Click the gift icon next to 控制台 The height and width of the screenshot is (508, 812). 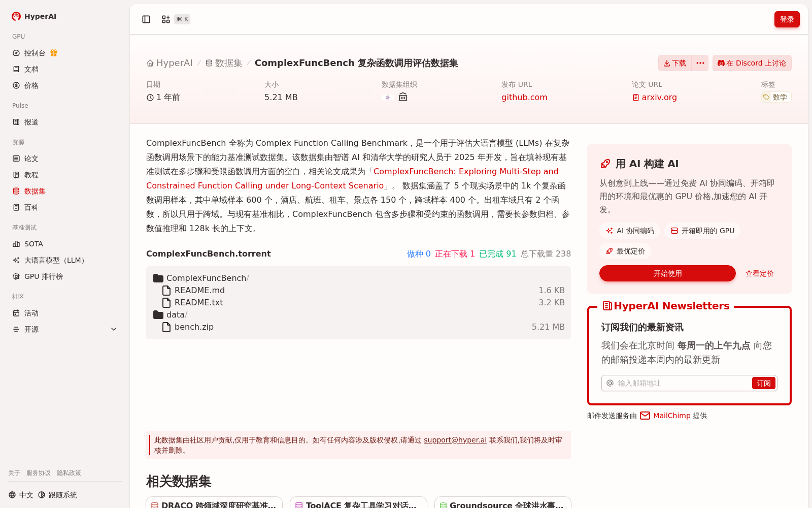[x=54, y=53]
